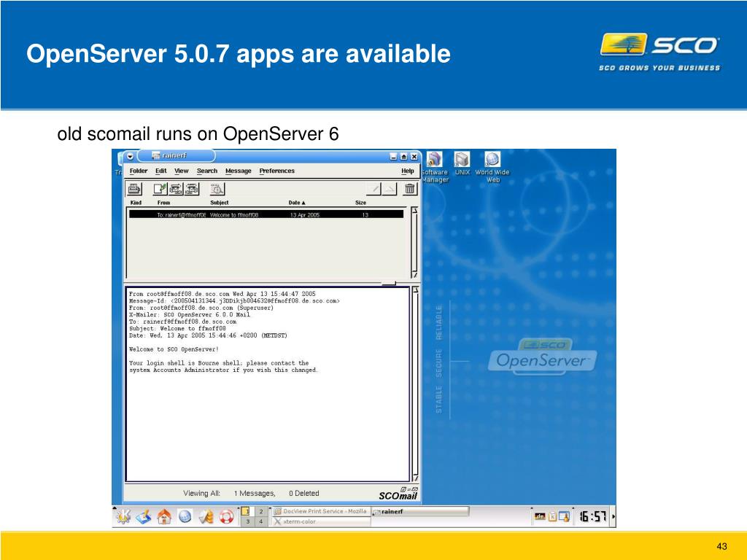
Task: Open the Search menu
Action: [207, 171]
